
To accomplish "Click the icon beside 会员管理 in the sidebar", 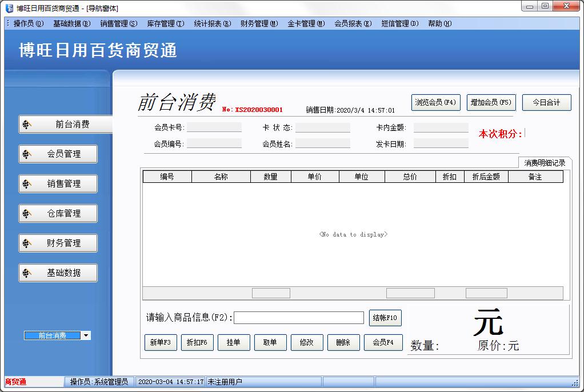I will point(26,154).
